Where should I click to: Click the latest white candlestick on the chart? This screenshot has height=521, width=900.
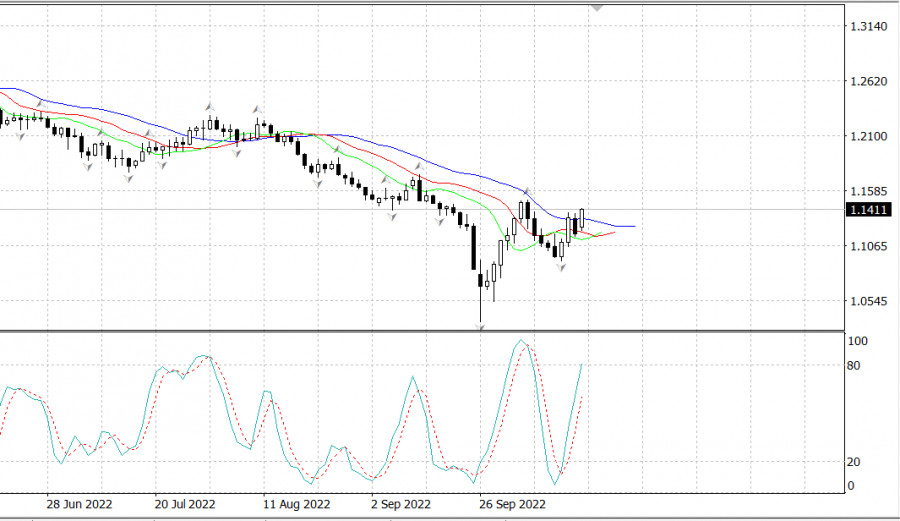(x=582, y=220)
